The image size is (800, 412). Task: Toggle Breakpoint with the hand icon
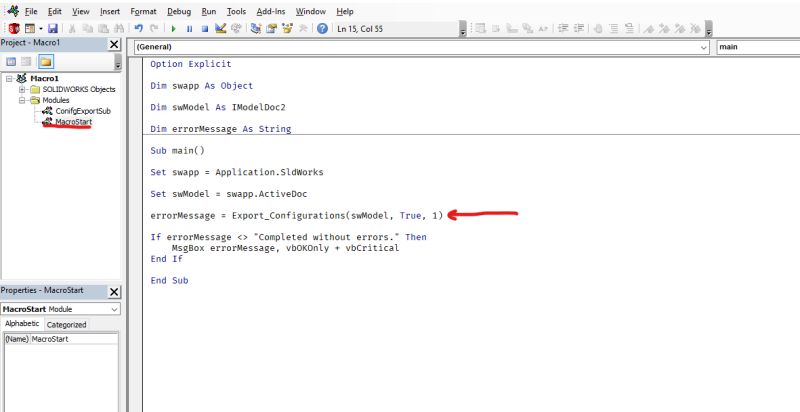pos(598,29)
